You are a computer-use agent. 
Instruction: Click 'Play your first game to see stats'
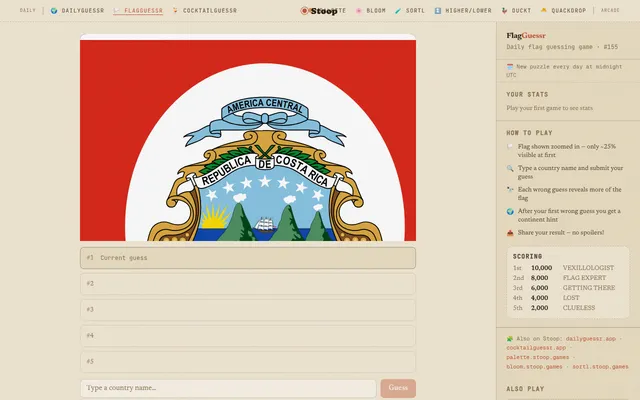click(549, 108)
